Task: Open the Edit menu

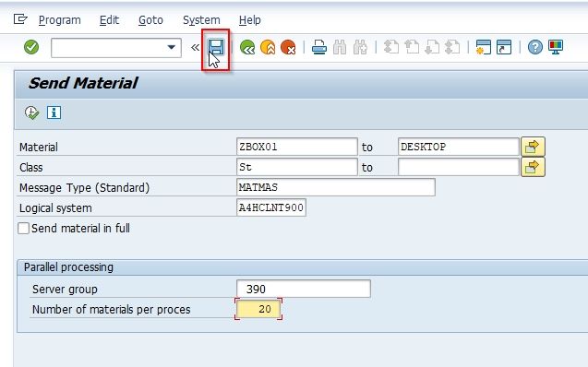Action: pyautogui.click(x=109, y=20)
